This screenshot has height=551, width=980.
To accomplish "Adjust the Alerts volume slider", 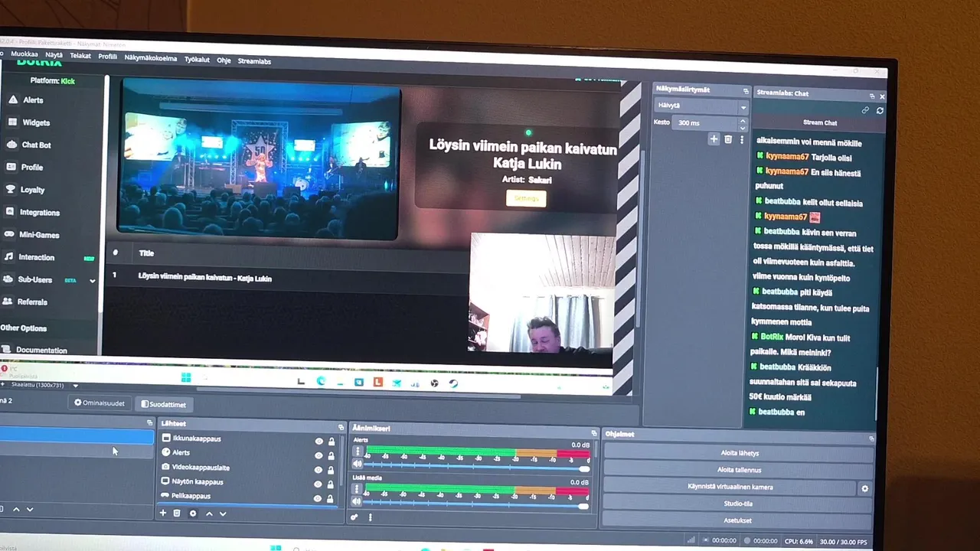I will click(x=476, y=467).
